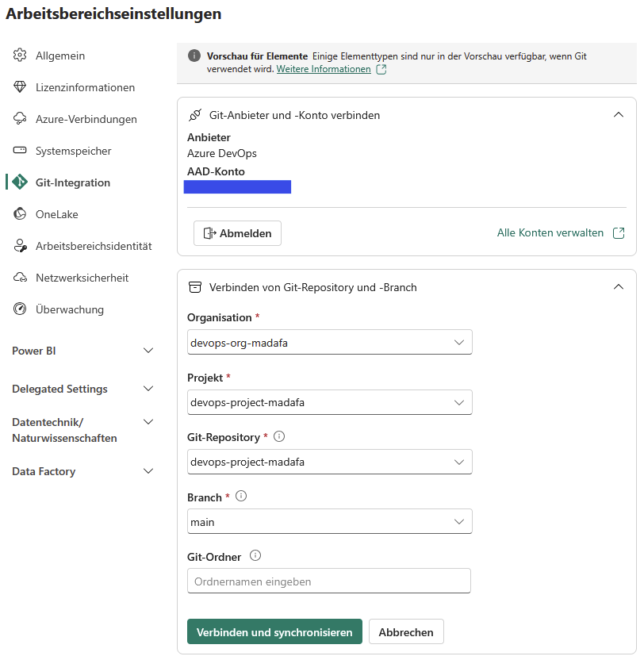Screen dimensions: 644x660
Task: Click the plug icon beside Git-Anbieter heading
Action: (x=195, y=115)
